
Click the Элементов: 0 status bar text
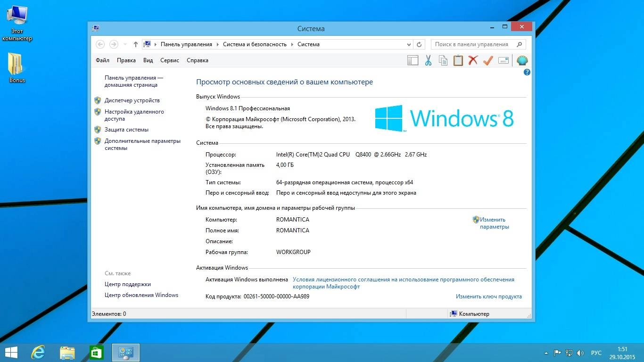point(109,313)
